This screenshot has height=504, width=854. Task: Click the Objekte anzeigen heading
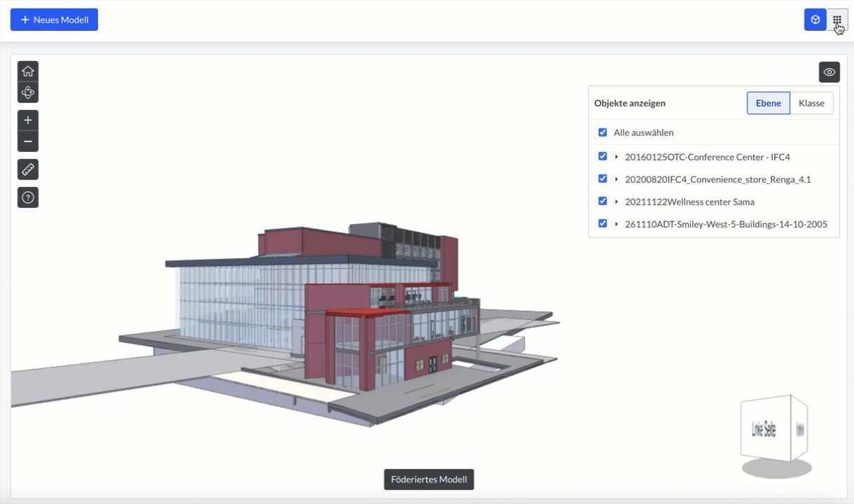coord(630,103)
